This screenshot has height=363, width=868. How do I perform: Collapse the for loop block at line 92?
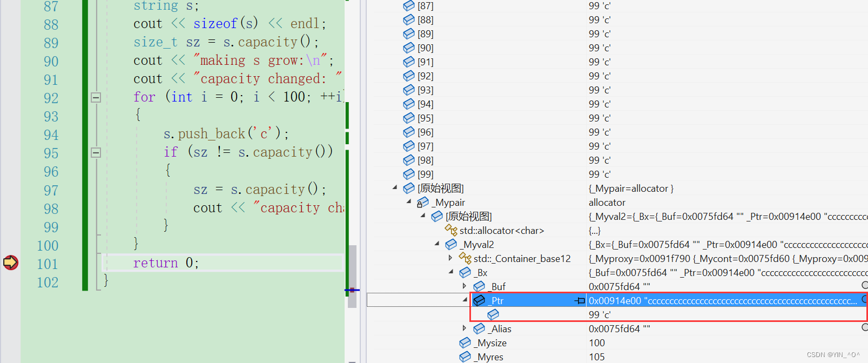coord(96,97)
